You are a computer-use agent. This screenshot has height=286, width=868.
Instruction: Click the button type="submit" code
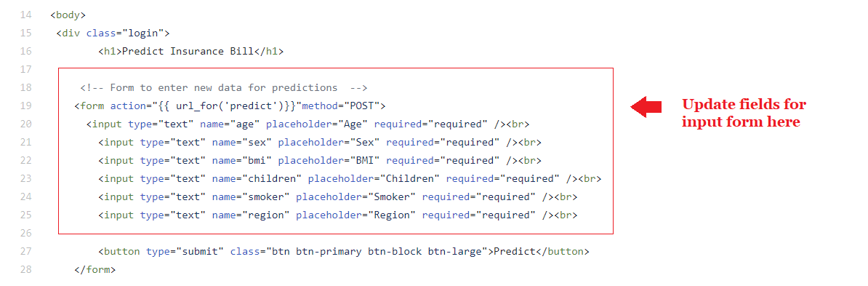(x=161, y=252)
